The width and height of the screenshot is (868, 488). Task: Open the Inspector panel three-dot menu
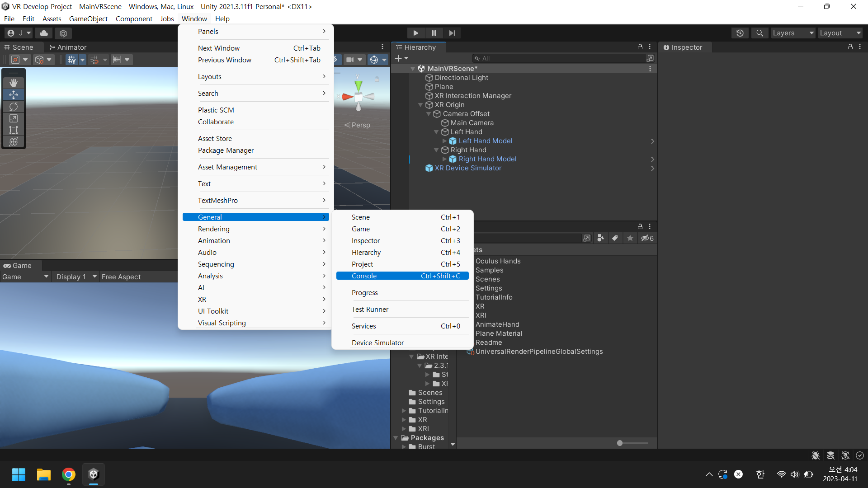(x=860, y=47)
